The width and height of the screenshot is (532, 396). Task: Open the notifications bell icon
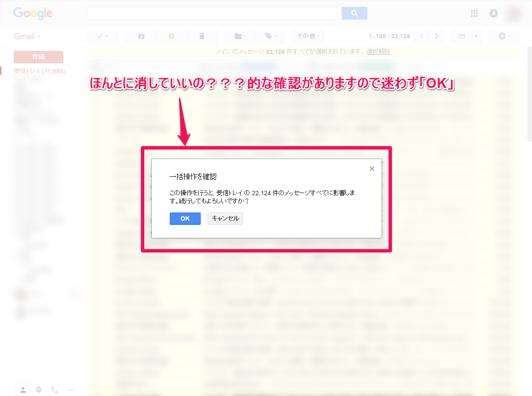494,14
